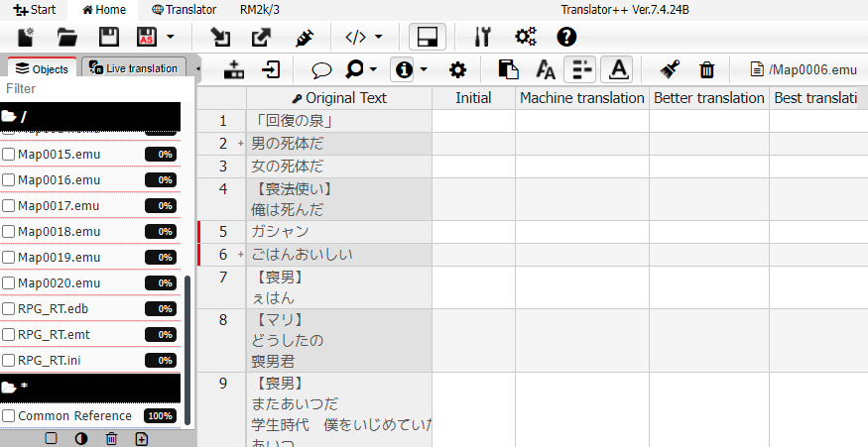Click the Find magnifier icon
Screen dimensions: 868x447
(354, 69)
